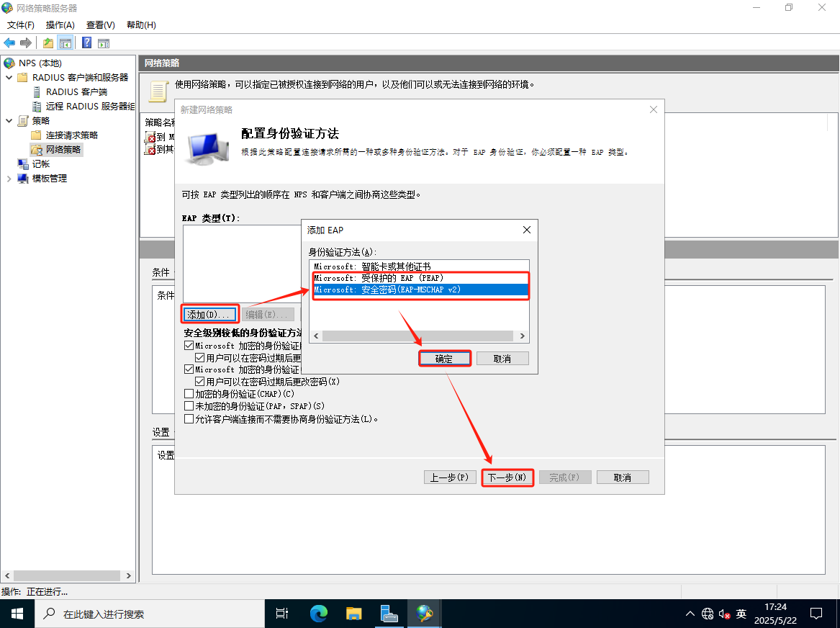Open the 操作(A) menu
Screen dimensions: 840x628
pyautogui.click(x=60, y=25)
